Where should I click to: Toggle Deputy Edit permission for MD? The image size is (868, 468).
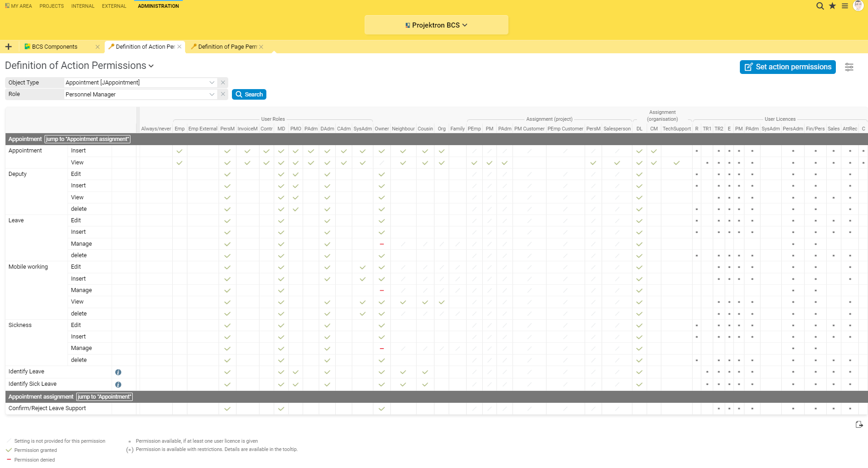click(x=281, y=175)
